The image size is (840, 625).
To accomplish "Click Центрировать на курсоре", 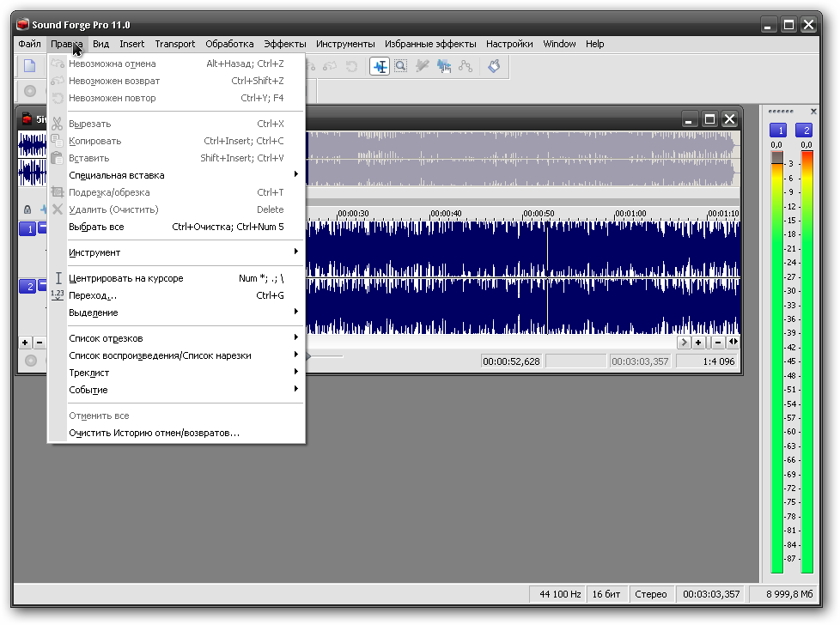I will click(x=126, y=278).
